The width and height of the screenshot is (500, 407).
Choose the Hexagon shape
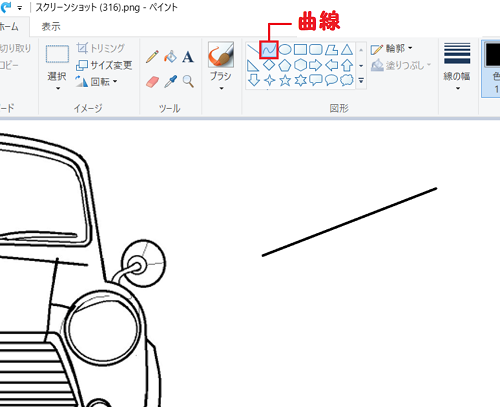(300, 65)
